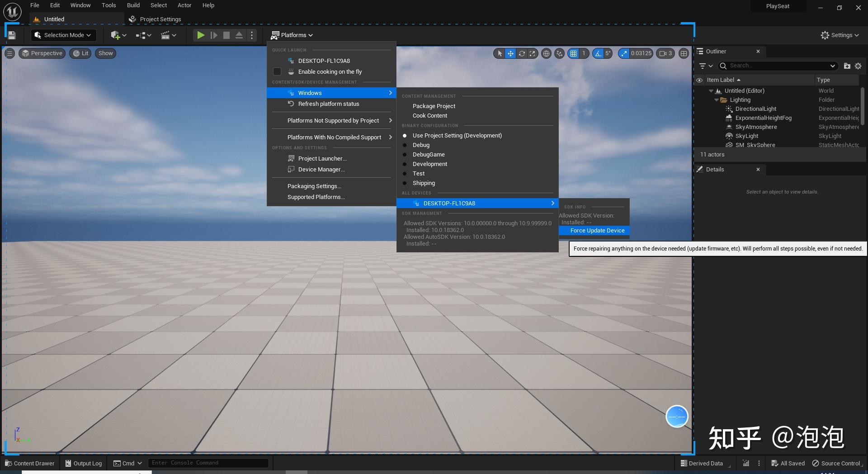
Task: Click Package Project menu item
Action: (434, 106)
